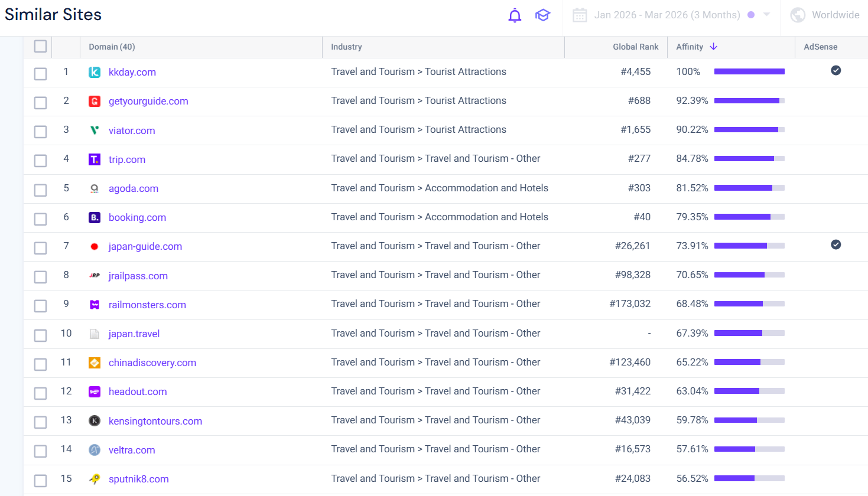Open the veltra.com domain link

[132, 450]
